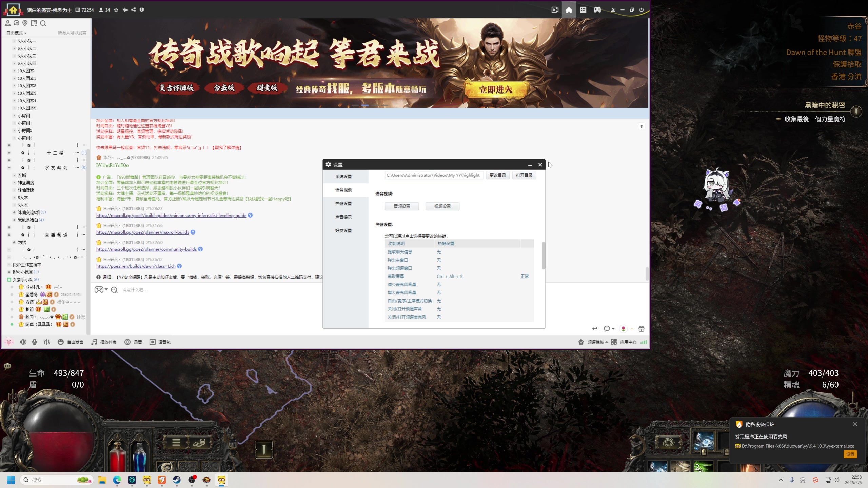The image size is (868, 488).
Task: Open the game controller icon in top toolbar
Action: (x=597, y=10)
